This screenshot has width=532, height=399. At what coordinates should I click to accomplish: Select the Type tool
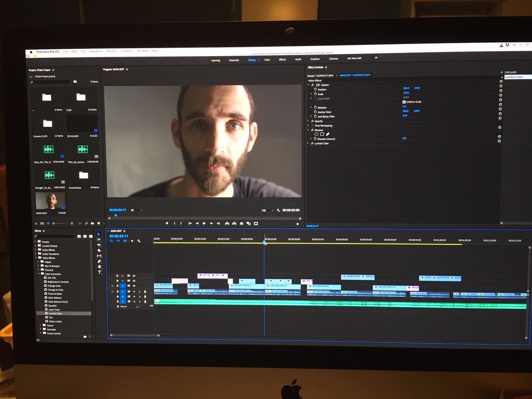click(x=100, y=272)
